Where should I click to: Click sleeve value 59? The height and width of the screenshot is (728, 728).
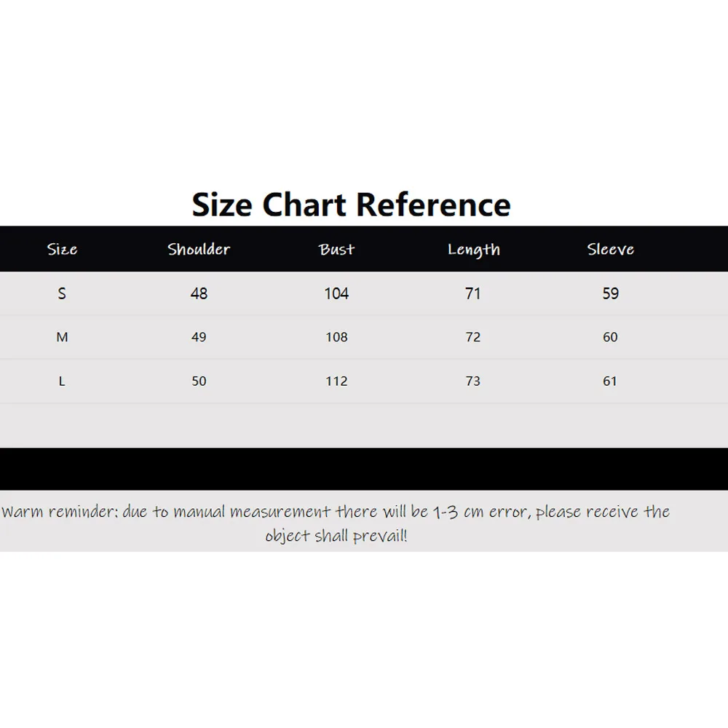[x=611, y=293]
